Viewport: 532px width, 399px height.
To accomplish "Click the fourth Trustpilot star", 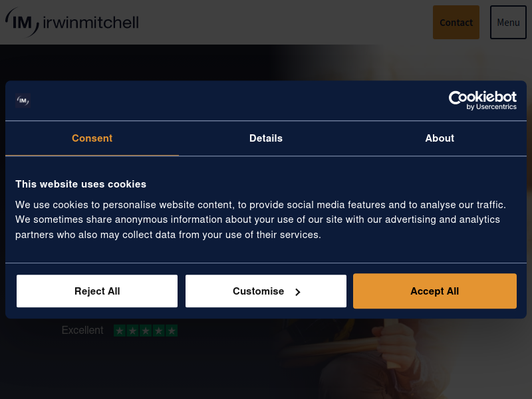I will [x=158, y=331].
